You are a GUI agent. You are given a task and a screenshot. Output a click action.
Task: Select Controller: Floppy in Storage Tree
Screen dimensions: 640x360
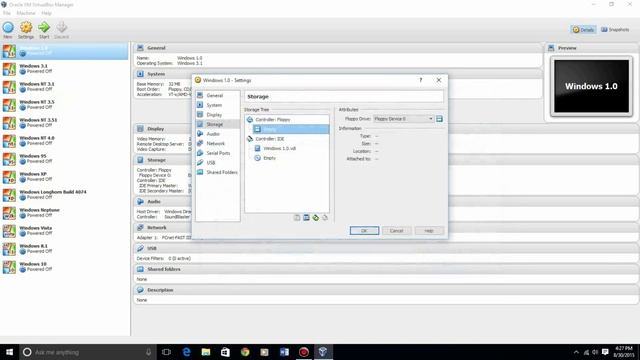(x=273, y=120)
